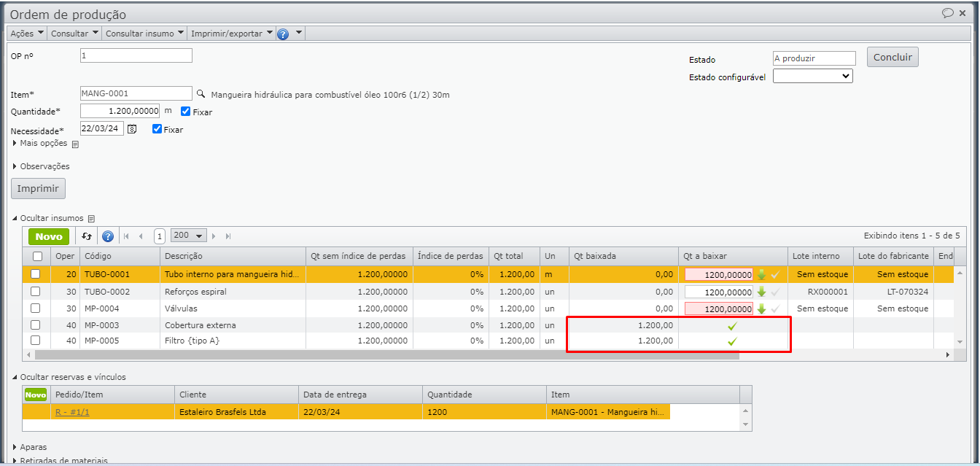Click green Novo button in insumos grid
The height and width of the screenshot is (466, 980).
pos(49,236)
